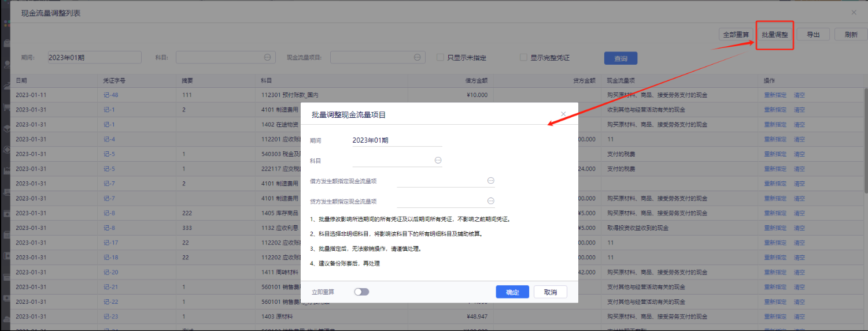Enable the 显示完整凭证 checkbox
The width and height of the screenshot is (868, 331).
pyautogui.click(x=523, y=58)
